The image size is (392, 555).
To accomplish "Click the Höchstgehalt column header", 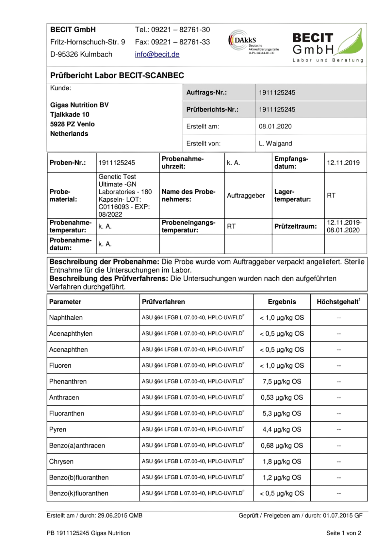I will 339,301.
